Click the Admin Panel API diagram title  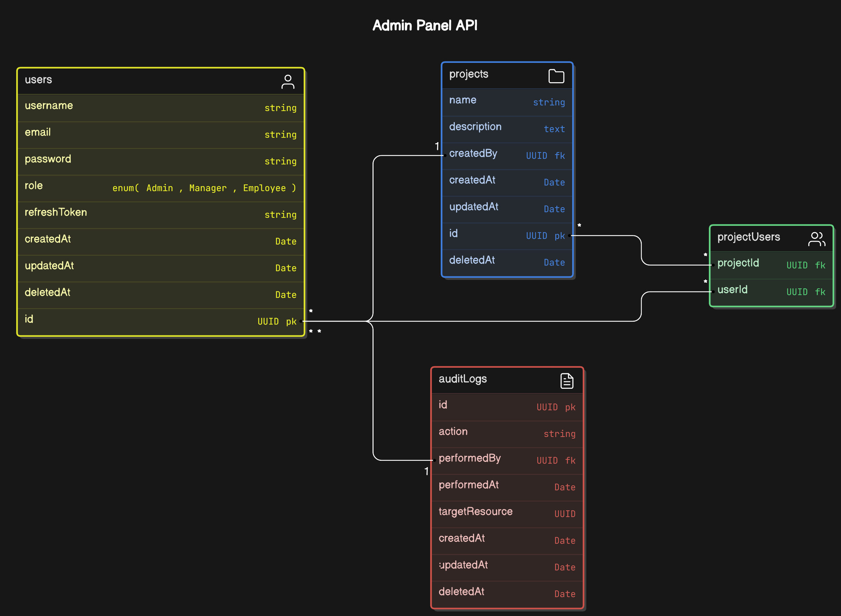pyautogui.click(x=425, y=25)
